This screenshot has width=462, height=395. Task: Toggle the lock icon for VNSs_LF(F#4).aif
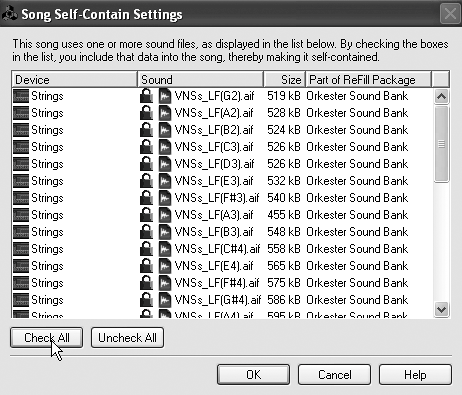pos(146,283)
